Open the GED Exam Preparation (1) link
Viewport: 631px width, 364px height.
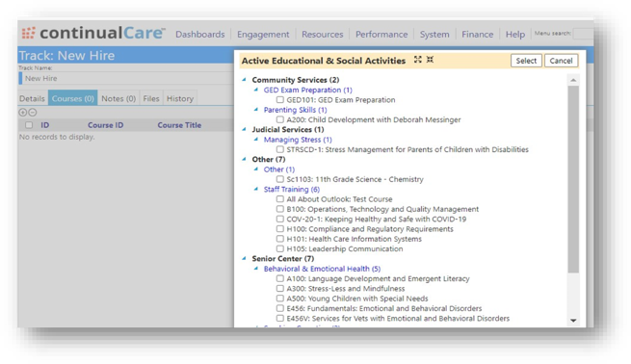308,90
